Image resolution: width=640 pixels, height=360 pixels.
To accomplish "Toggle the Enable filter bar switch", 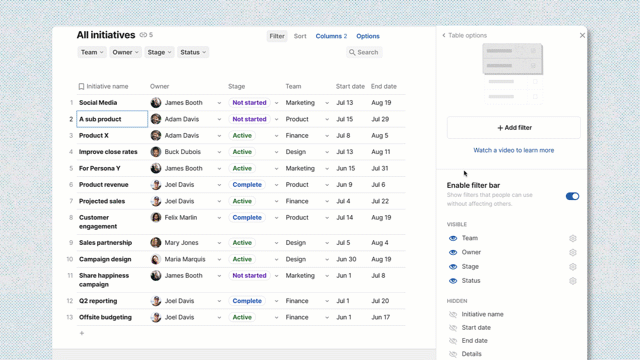I will coord(572,196).
